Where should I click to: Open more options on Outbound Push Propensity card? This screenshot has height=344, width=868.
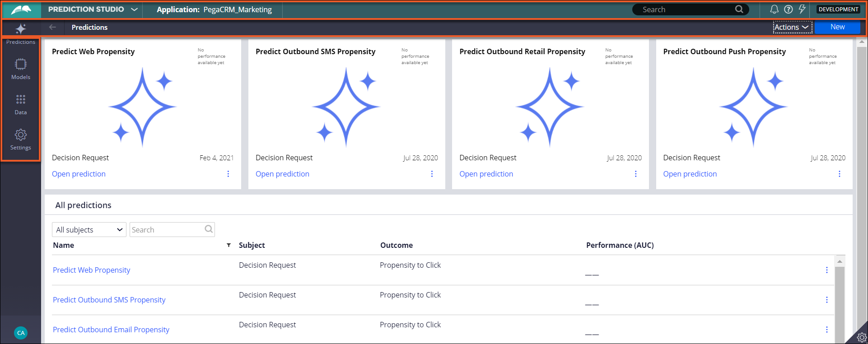tap(839, 174)
